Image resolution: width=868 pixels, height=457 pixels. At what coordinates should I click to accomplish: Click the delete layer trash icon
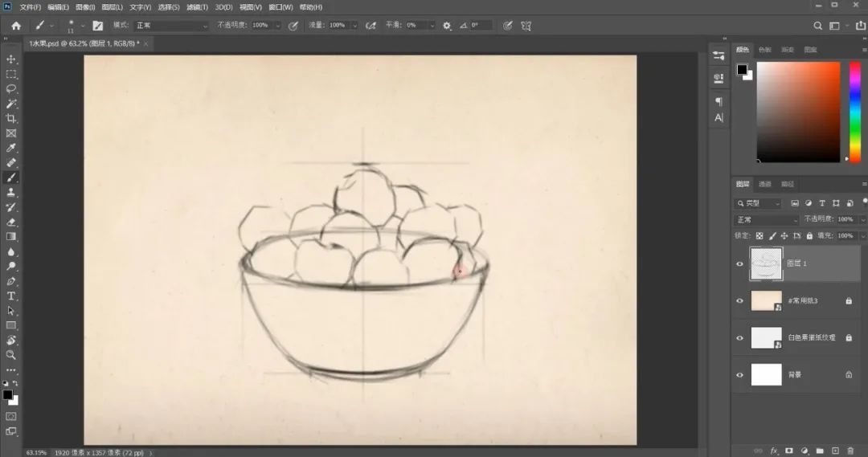[850, 451]
